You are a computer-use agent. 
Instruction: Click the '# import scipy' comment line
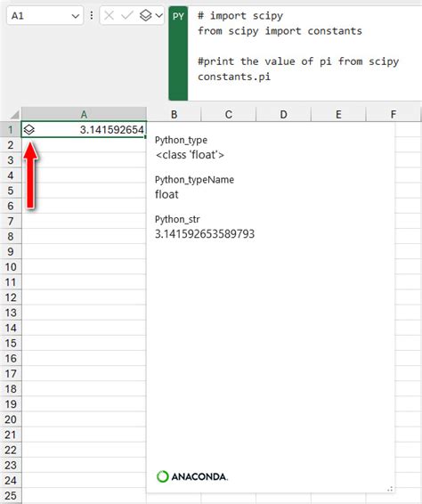pyautogui.click(x=240, y=16)
